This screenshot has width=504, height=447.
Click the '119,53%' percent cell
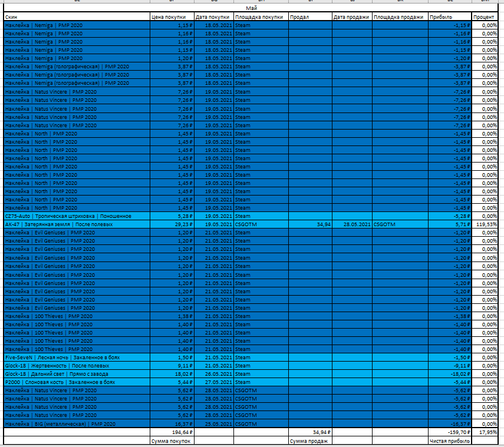point(485,224)
